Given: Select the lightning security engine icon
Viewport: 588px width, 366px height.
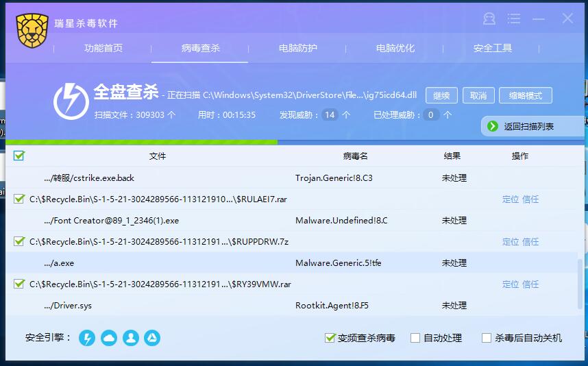Looking at the screenshot, I should click(87, 338).
